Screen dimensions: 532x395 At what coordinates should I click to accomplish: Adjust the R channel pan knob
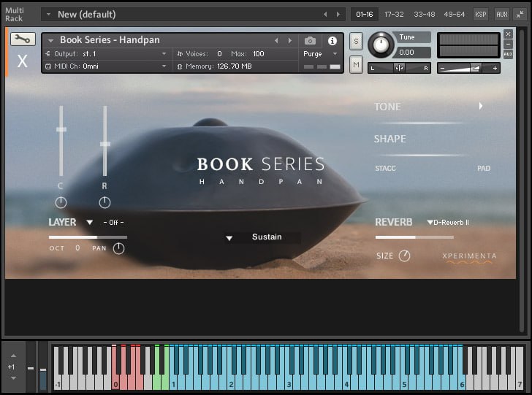(104, 202)
